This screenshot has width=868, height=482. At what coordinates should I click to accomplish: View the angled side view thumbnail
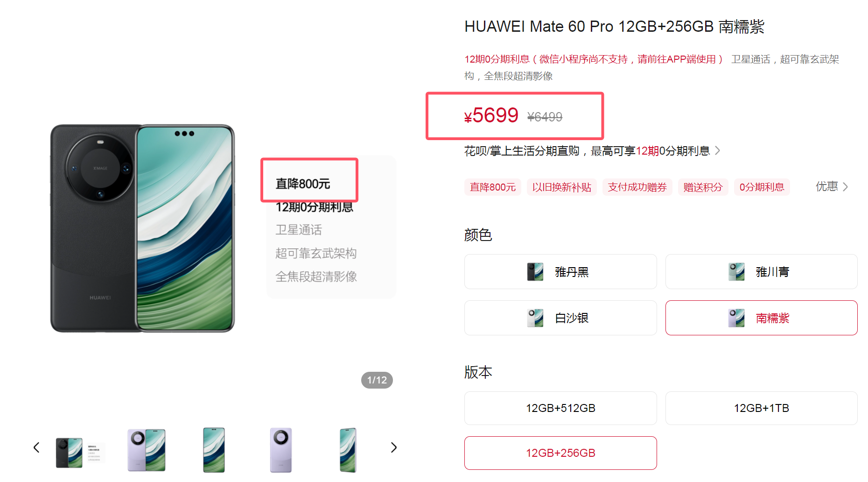348,450
